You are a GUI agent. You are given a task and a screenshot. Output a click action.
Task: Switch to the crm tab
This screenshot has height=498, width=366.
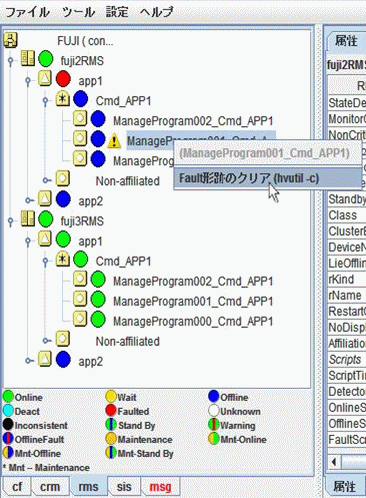[x=50, y=487]
